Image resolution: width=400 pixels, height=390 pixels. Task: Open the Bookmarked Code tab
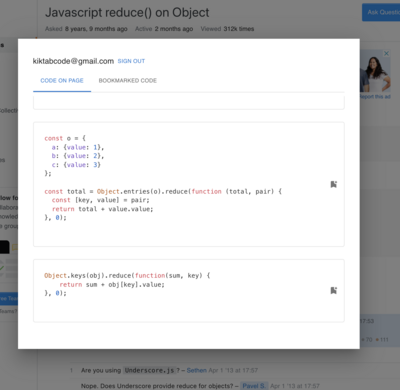[128, 81]
